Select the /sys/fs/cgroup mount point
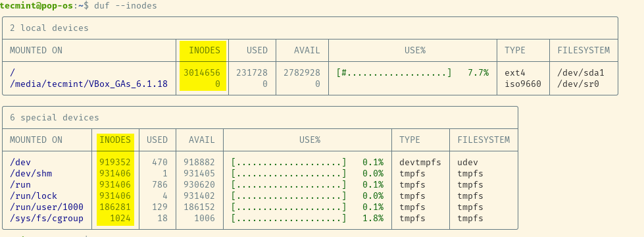The height and width of the screenshot is (237, 644). coord(47,218)
